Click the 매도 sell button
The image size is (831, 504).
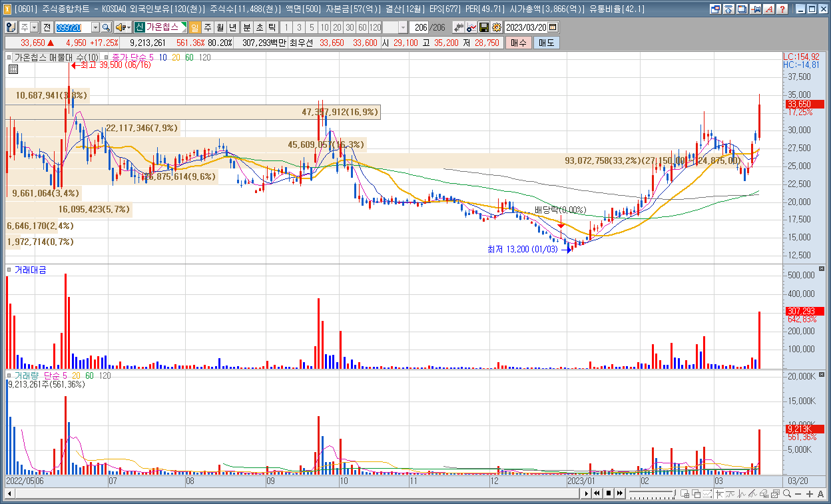[x=546, y=43]
